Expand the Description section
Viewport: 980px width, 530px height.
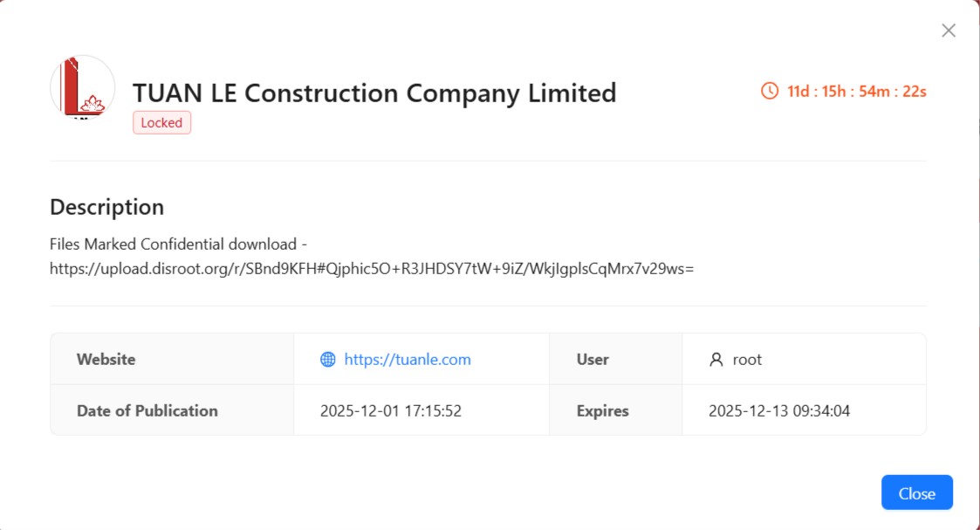pos(108,207)
